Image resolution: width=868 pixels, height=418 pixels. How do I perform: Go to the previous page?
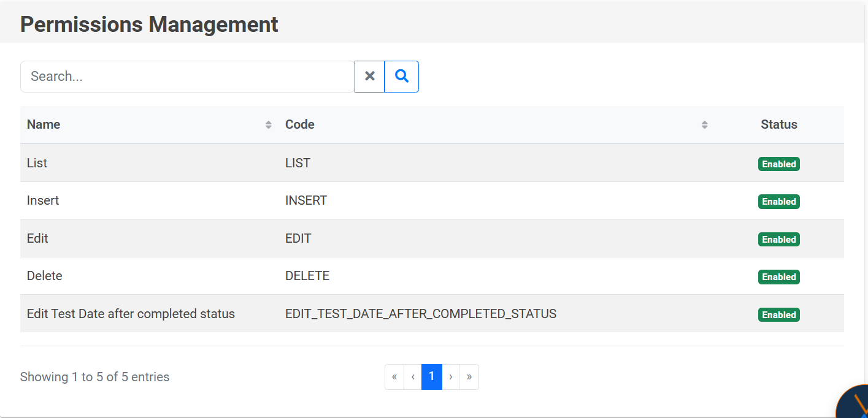(x=413, y=377)
